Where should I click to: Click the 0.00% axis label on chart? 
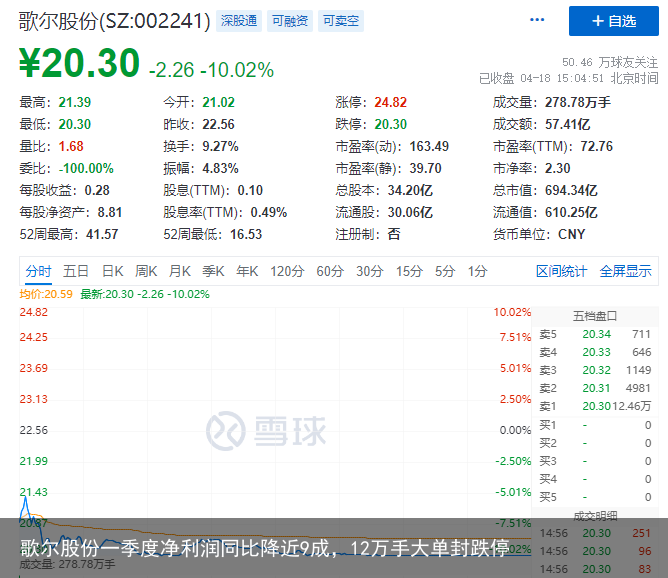515,430
